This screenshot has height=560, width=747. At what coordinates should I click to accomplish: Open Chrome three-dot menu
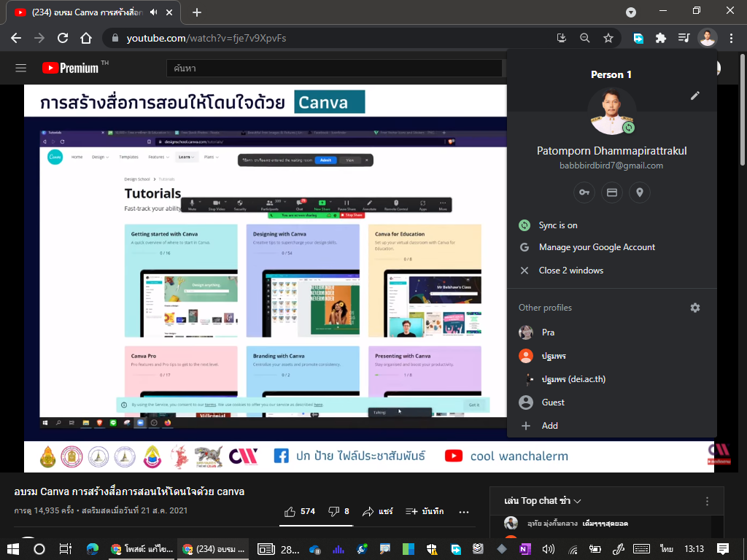(x=731, y=38)
